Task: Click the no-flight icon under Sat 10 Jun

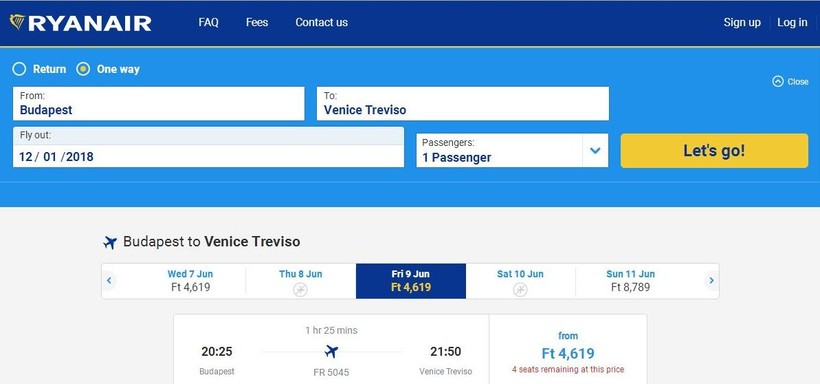Action: (x=520, y=289)
